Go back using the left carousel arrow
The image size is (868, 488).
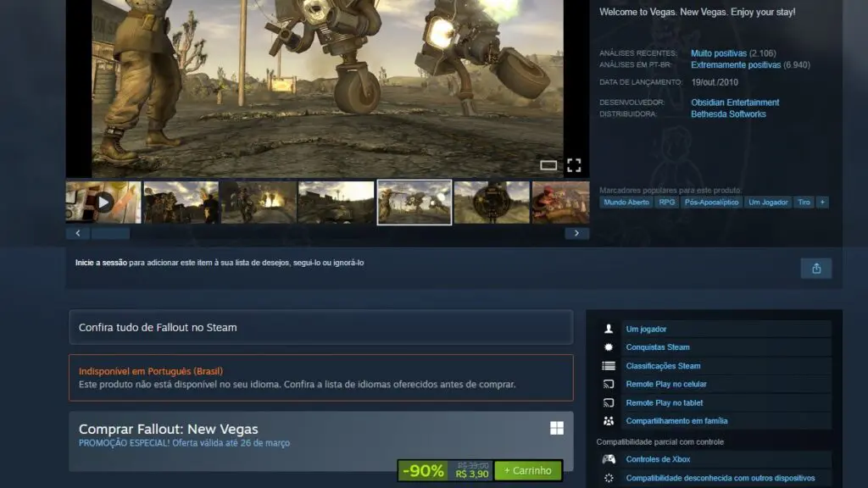coord(77,232)
